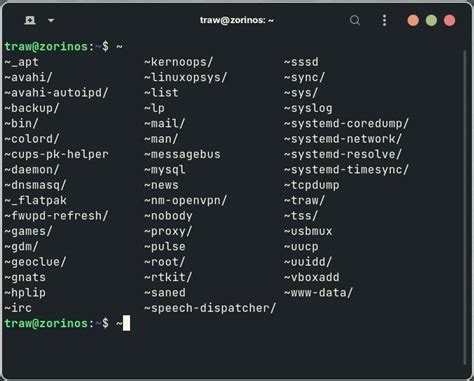Close terminal with the red button

pos(449,20)
